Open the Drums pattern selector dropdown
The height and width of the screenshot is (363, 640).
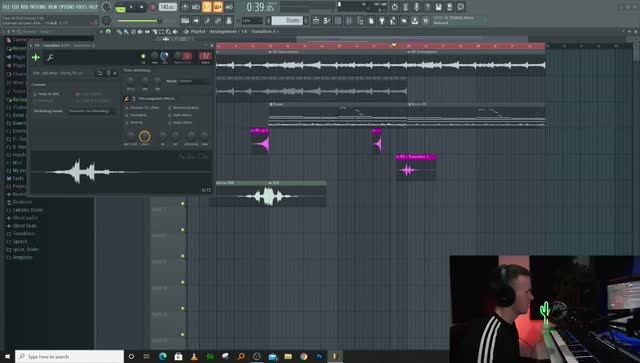tap(288, 20)
